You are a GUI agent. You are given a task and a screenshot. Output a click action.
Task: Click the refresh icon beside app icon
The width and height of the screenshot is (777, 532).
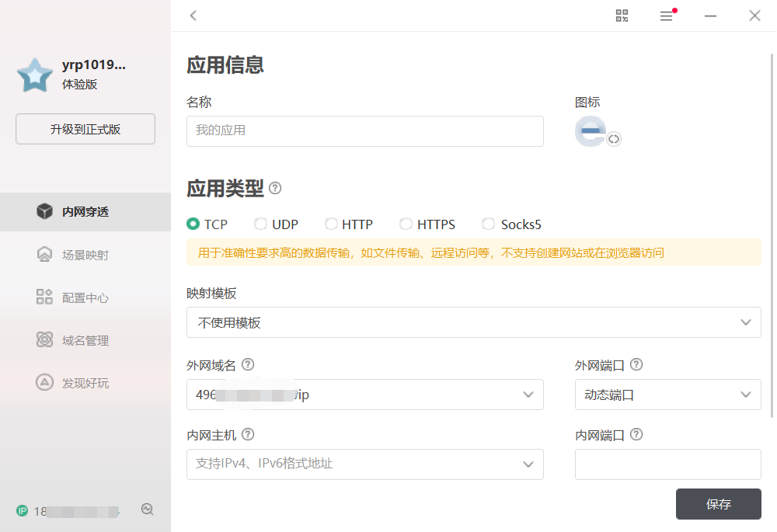click(614, 139)
